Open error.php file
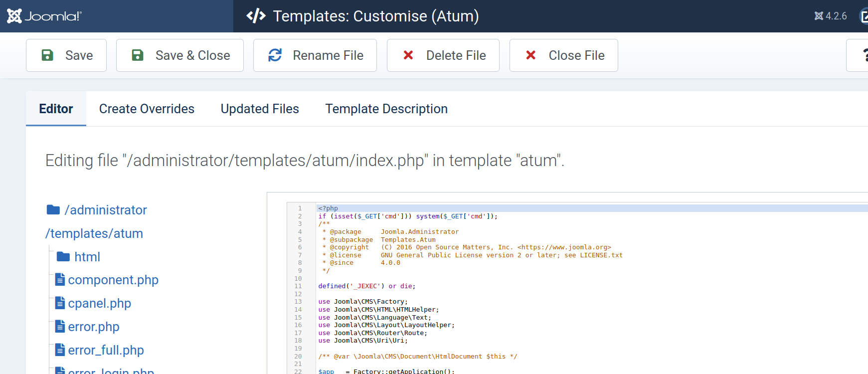This screenshot has height=374, width=868. pos(94,327)
